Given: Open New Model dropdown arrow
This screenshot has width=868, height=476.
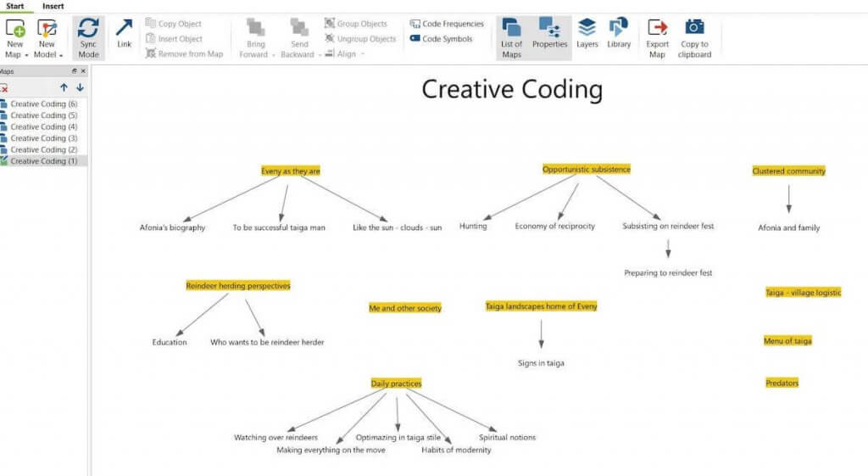Looking at the screenshot, I should tap(61, 55).
